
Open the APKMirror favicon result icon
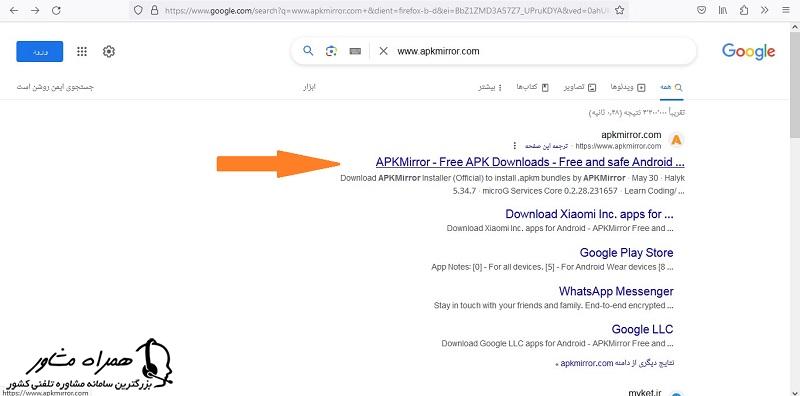(676, 139)
